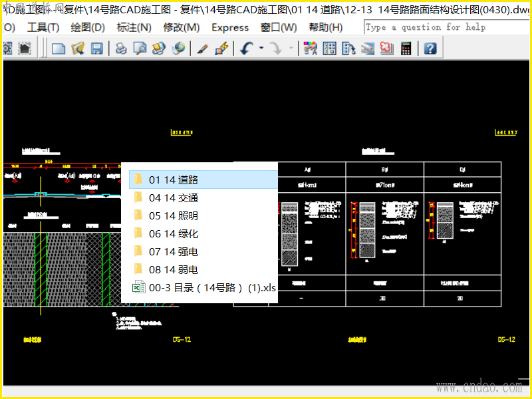Image resolution: width=532 pixels, height=399 pixels.
Task: Click the Undo arrow icon
Action: coord(246,49)
